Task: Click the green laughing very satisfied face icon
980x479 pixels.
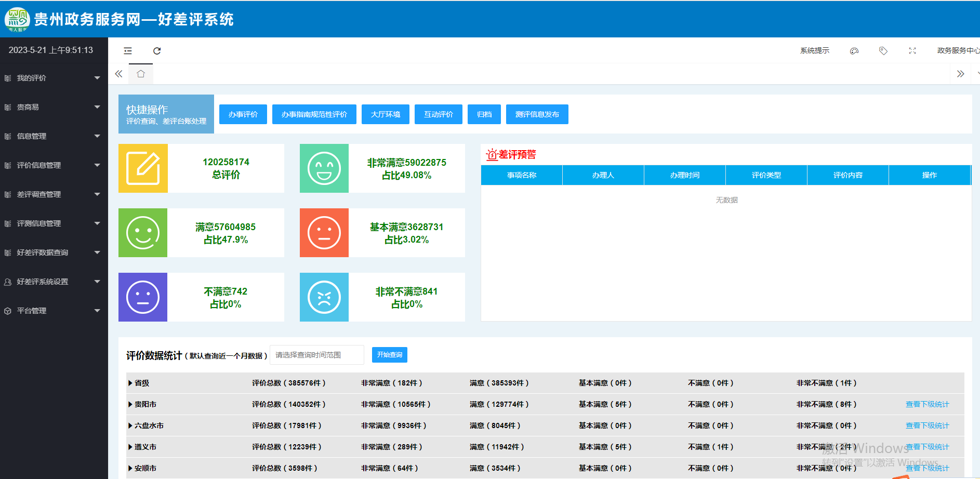Action: pos(324,168)
